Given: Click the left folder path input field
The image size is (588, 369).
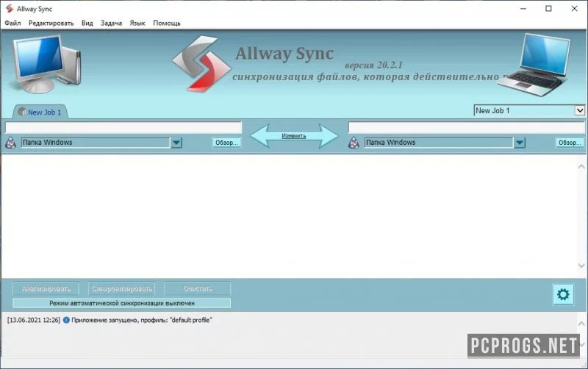Looking at the screenshot, I should 123,127.
